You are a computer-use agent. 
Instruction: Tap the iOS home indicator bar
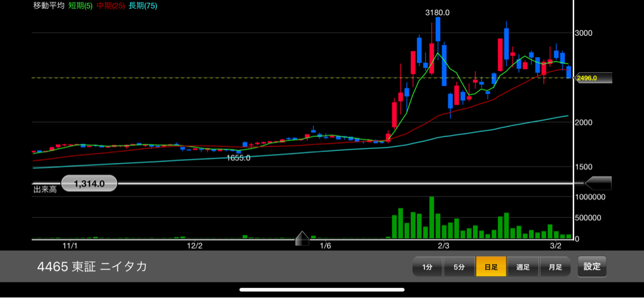tap(321, 290)
